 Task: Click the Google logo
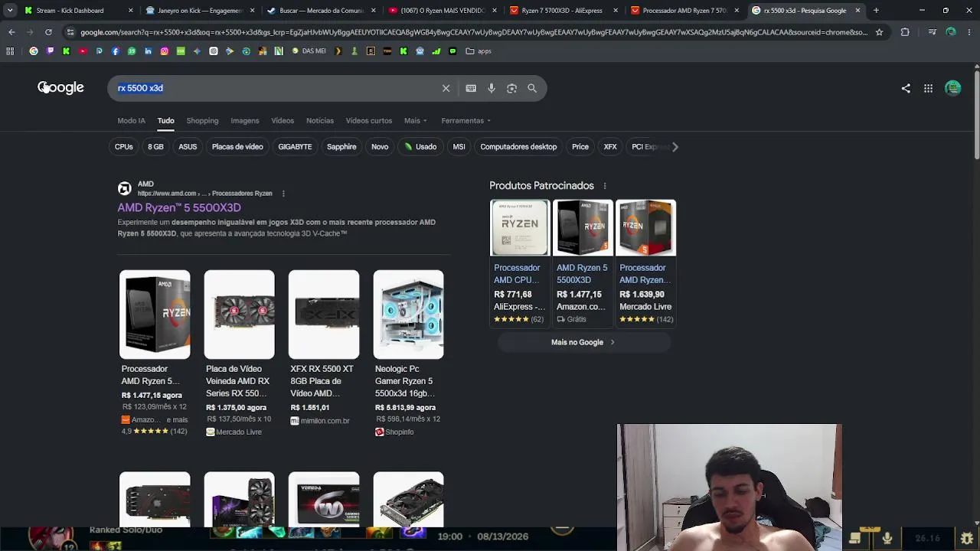click(60, 88)
